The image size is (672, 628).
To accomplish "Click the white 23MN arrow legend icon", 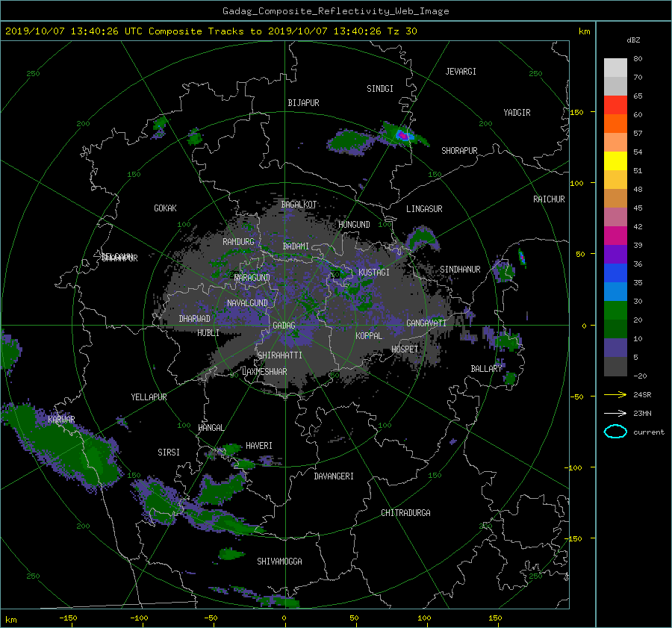I will click(615, 413).
